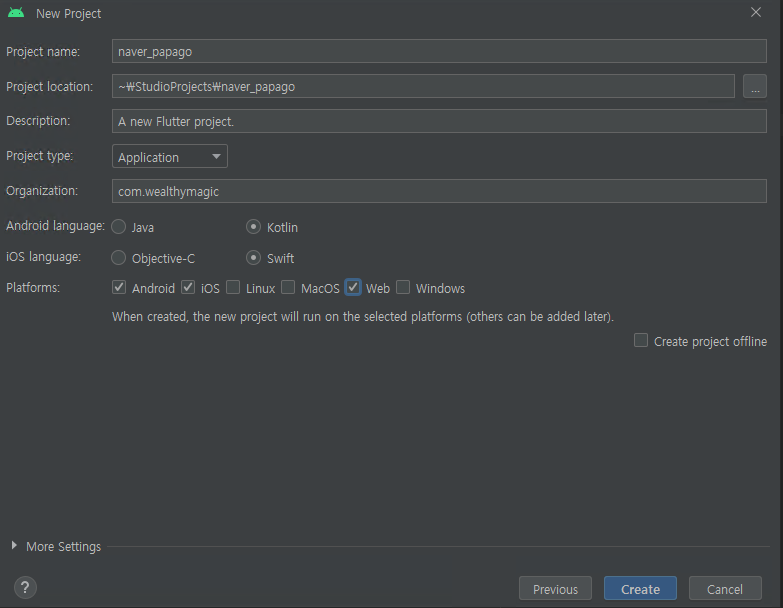Uncheck the iOS platform checkbox
The image size is (783, 608).
(x=188, y=288)
